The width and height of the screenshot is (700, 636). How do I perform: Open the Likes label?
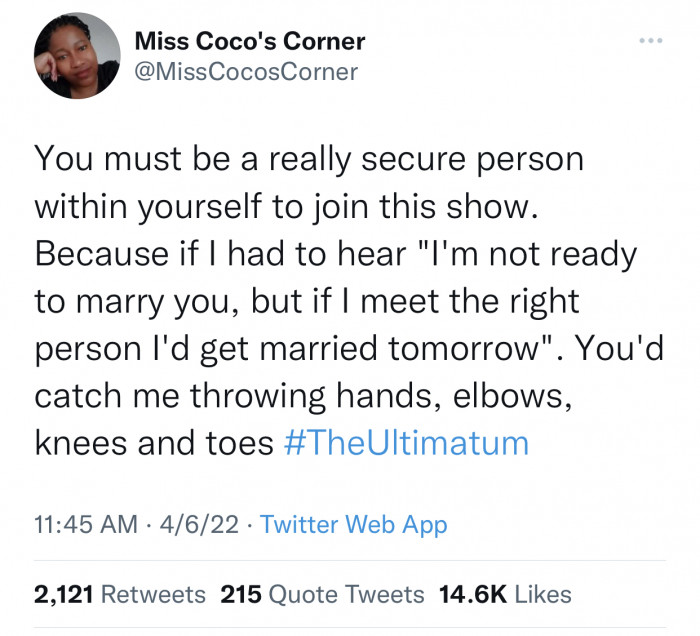[x=543, y=595]
